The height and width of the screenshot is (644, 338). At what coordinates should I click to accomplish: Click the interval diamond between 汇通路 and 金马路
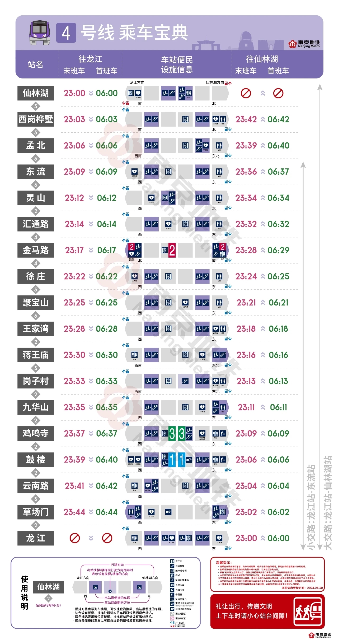[x=36, y=237]
